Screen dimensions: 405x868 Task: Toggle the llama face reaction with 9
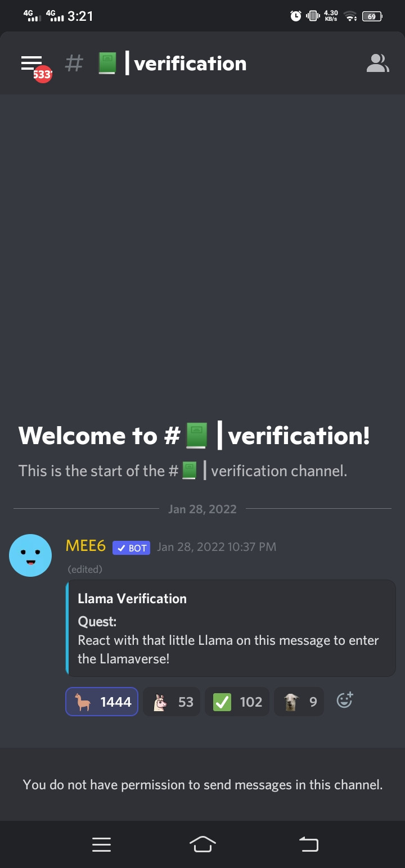pos(299,702)
